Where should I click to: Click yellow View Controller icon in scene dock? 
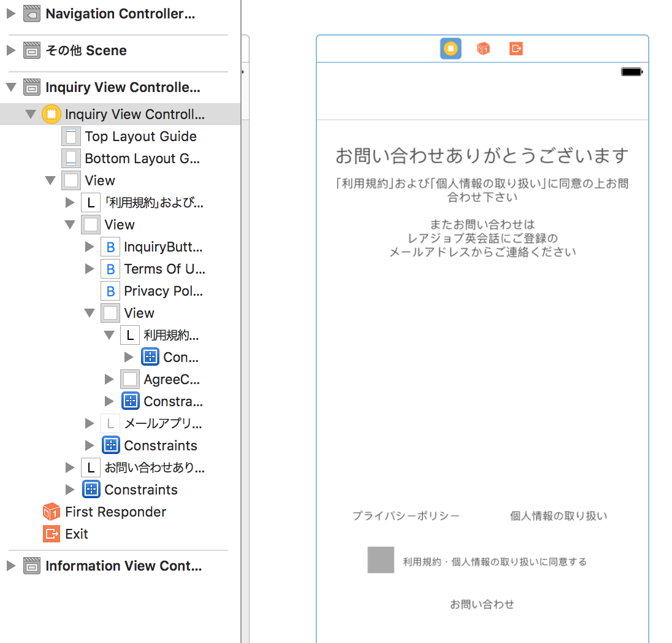point(451,48)
